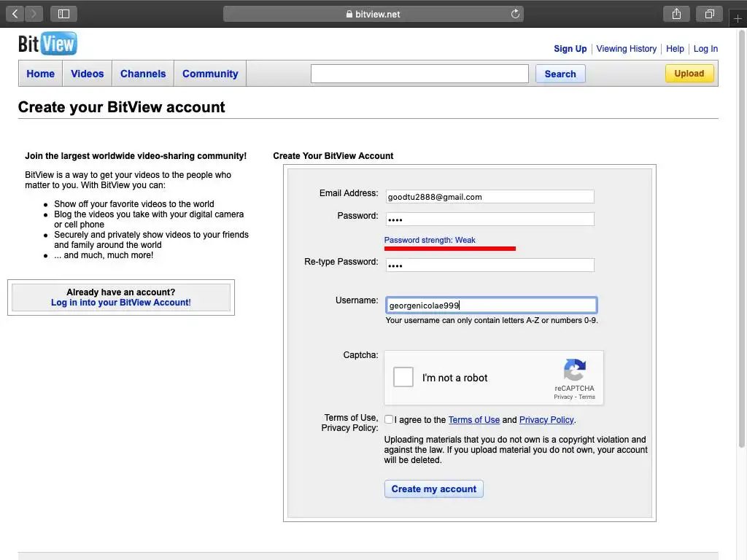Click the yellow Upload button
747x560 pixels.
[x=689, y=74]
